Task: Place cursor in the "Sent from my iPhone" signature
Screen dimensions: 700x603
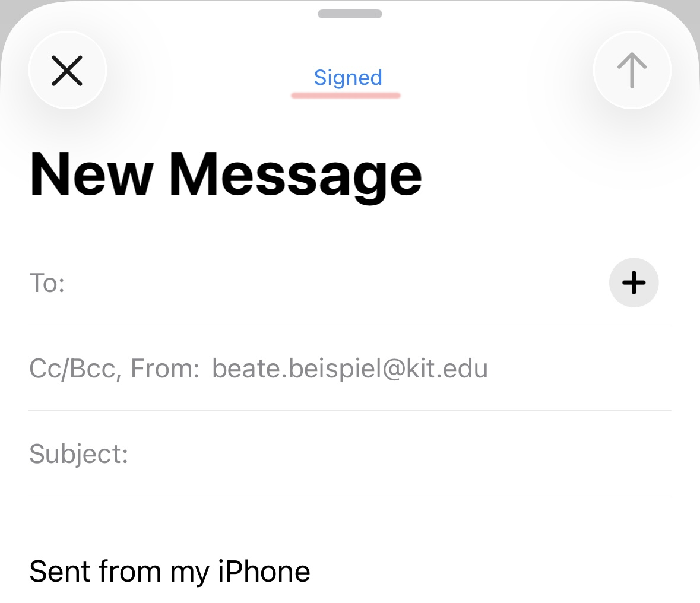Action: (x=169, y=572)
